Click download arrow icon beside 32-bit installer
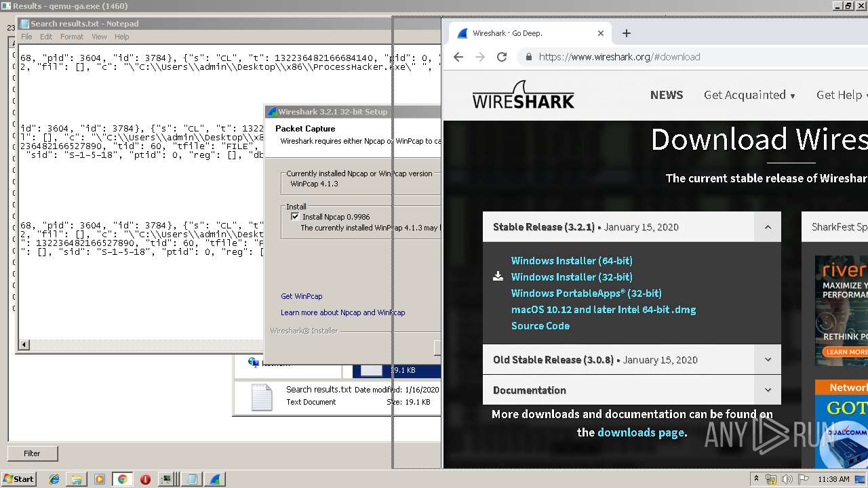The width and height of the screenshot is (868, 488). 498,277
